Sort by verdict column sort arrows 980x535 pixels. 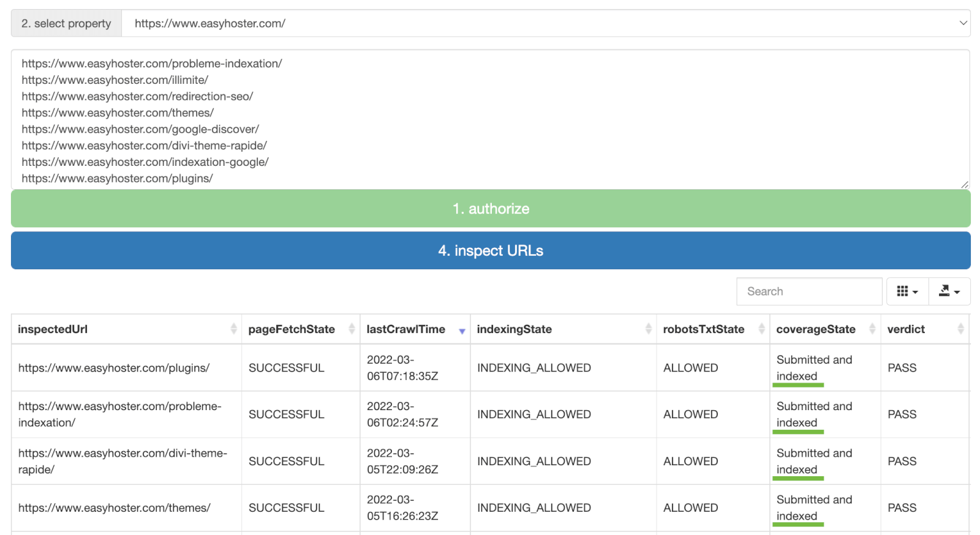(960, 329)
